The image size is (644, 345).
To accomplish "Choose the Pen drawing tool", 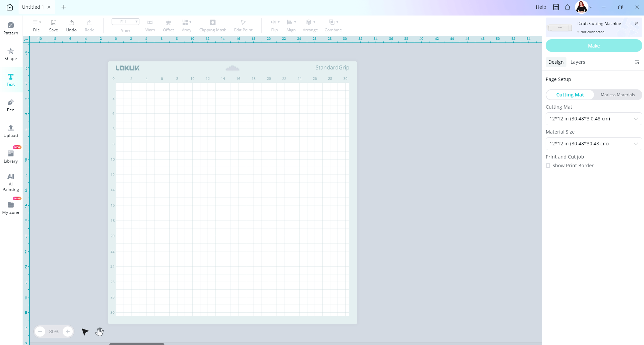I will click(x=11, y=105).
